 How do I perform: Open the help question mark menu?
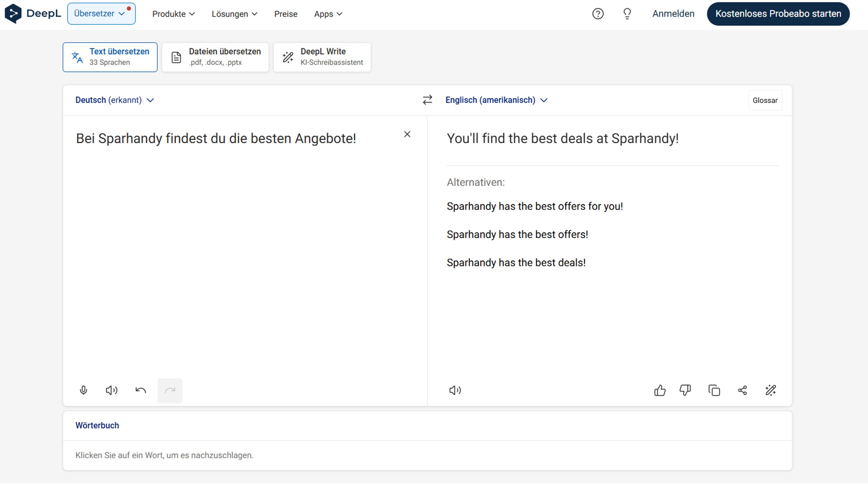tap(598, 14)
